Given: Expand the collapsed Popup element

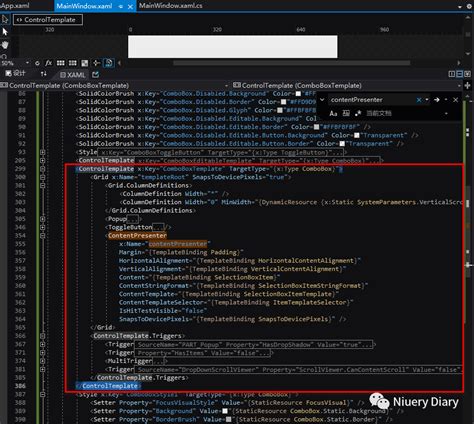Looking at the screenshot, I should [x=43, y=219].
